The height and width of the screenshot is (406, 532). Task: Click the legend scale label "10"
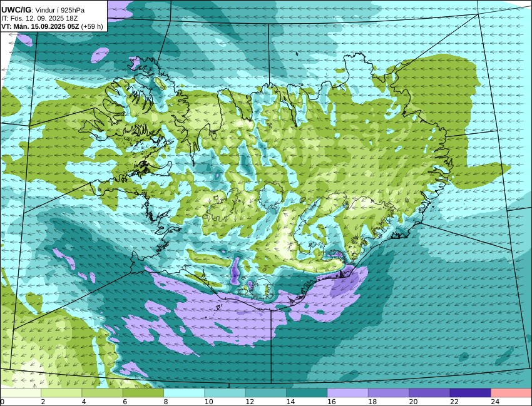pyautogui.click(x=208, y=402)
